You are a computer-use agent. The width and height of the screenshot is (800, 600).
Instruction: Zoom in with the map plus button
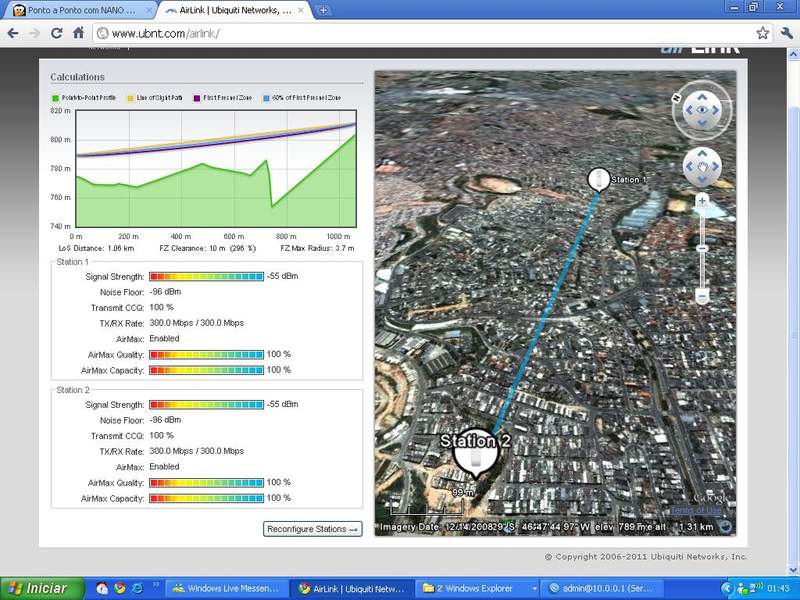pos(702,201)
